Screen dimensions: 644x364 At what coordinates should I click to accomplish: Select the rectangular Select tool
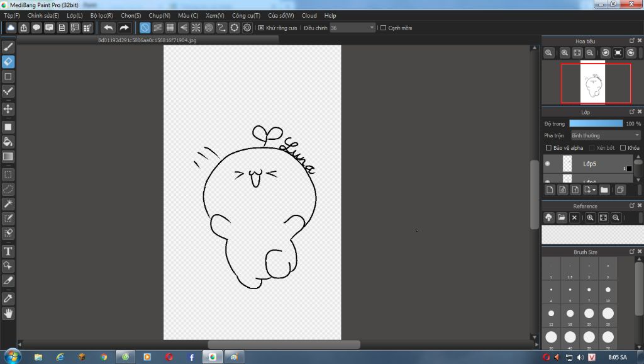(x=8, y=175)
